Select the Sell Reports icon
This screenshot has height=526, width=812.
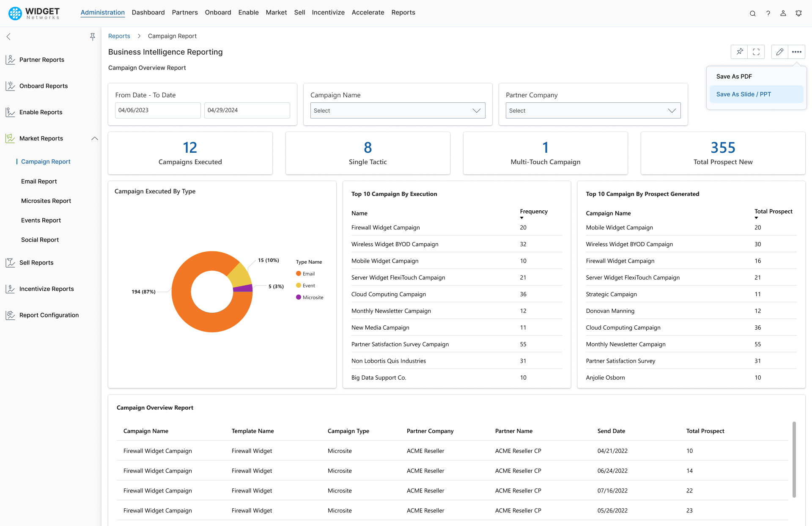click(x=11, y=262)
